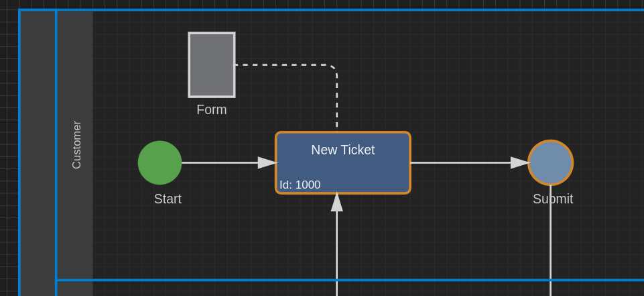Click the "Submit" text label
The width and height of the screenshot is (644, 296).
point(553,199)
